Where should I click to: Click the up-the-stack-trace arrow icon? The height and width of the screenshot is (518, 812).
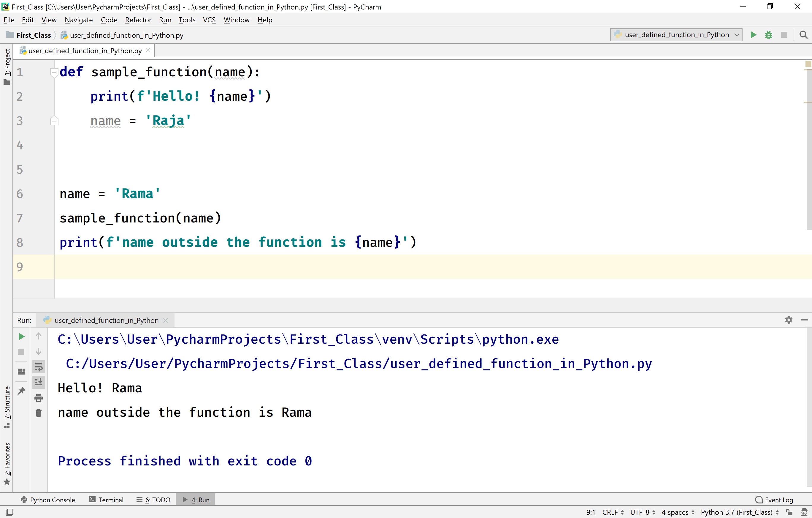(39, 336)
